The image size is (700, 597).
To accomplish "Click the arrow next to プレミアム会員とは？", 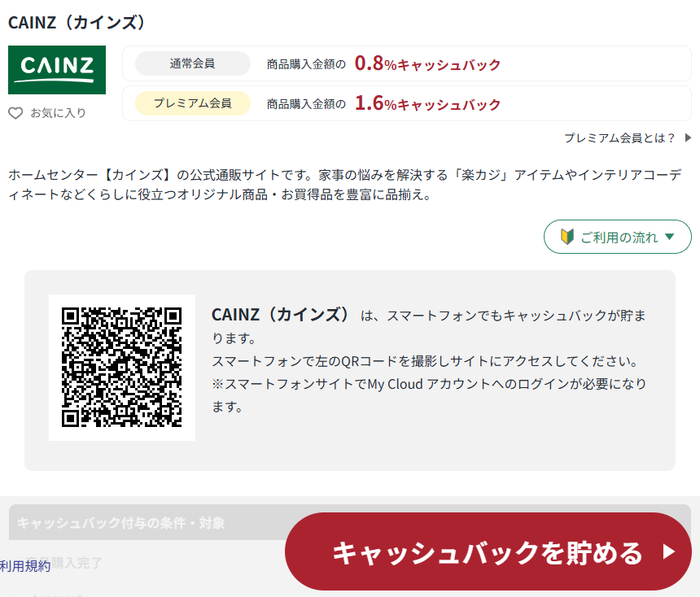I will click(688, 137).
